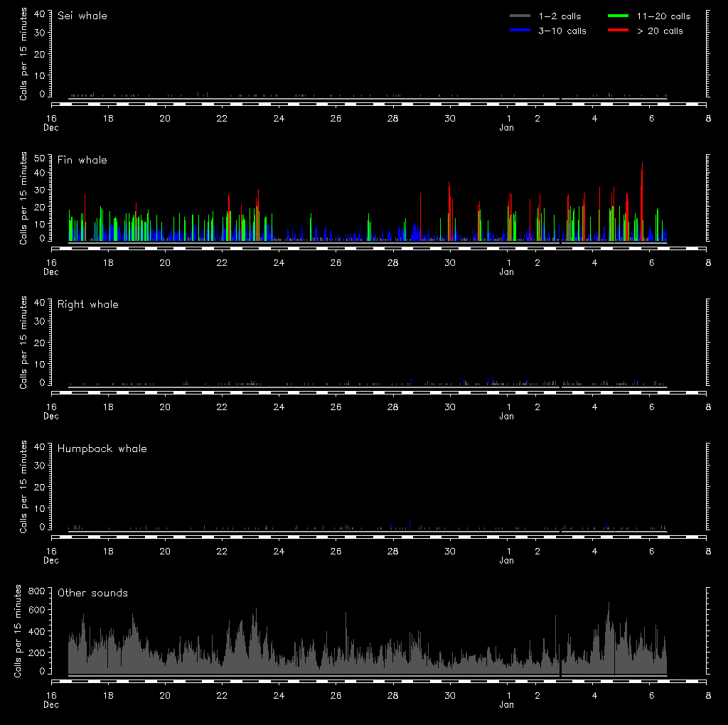This screenshot has width=728, height=725.
Task: Click date 22 on Fin whale time axis
Action: coord(222,262)
